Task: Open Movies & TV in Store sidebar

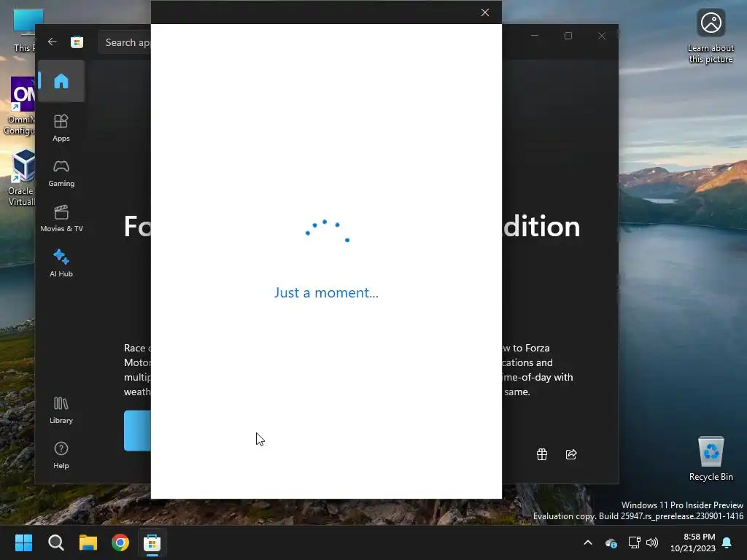Action: pos(61,218)
